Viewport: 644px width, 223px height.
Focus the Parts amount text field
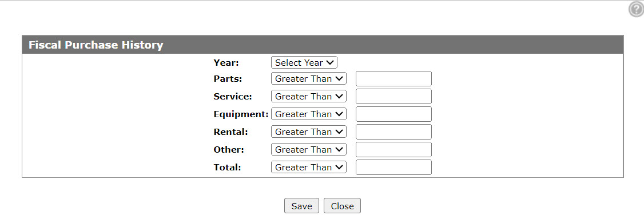(x=393, y=78)
